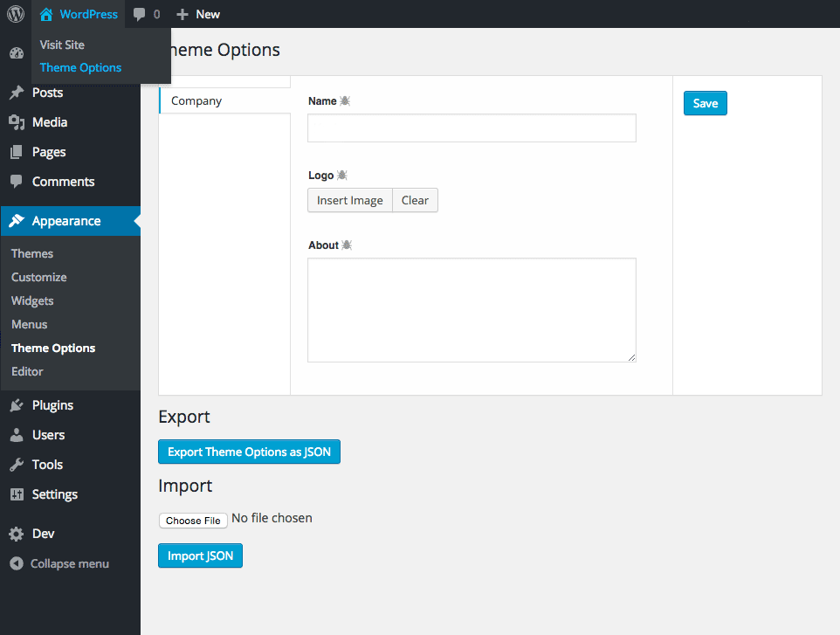Open Widgets under Appearance
Screen dimensions: 840x635
coord(32,300)
